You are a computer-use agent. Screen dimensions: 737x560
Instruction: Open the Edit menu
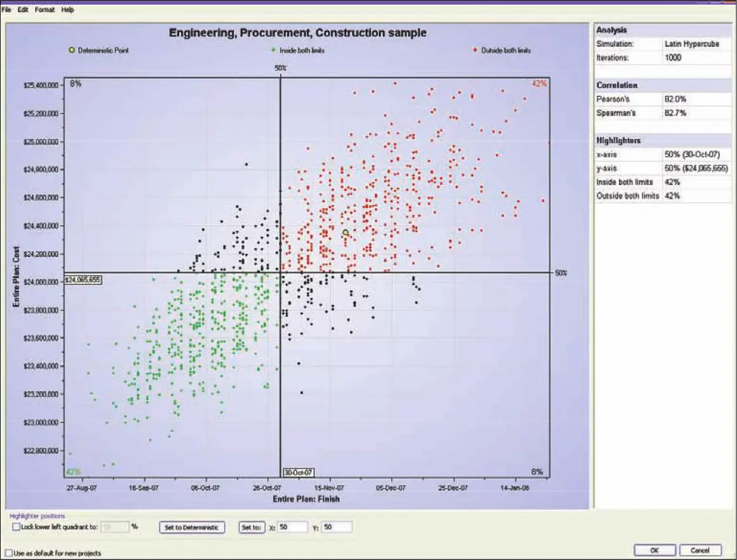tap(23, 10)
